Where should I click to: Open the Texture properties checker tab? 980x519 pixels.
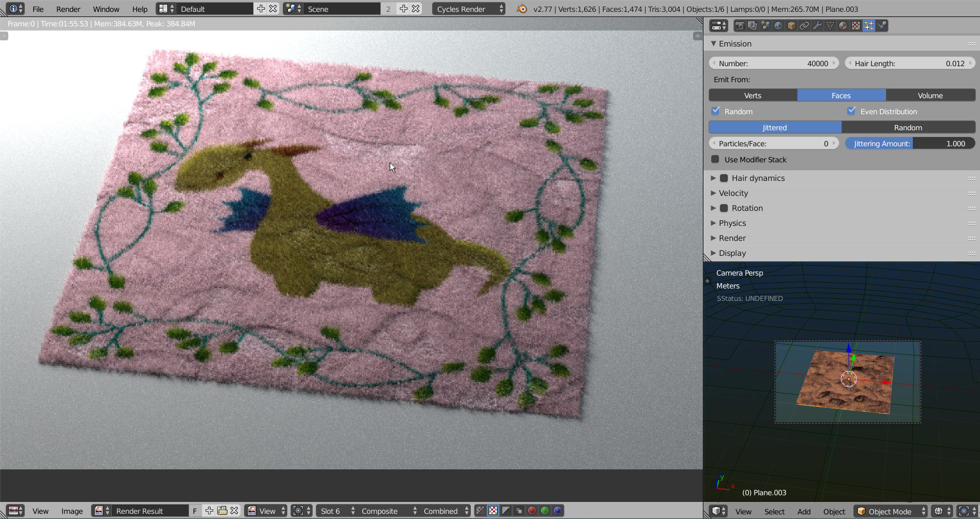coord(856,25)
